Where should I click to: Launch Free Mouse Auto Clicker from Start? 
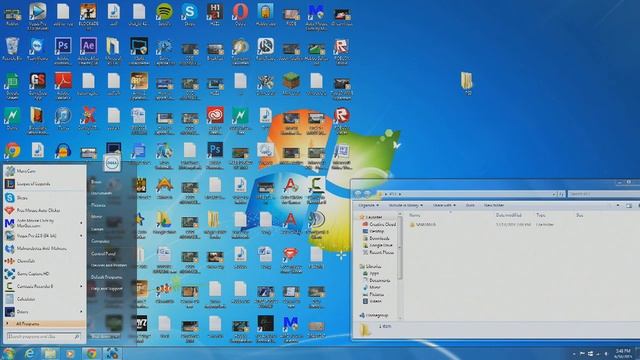[44, 210]
